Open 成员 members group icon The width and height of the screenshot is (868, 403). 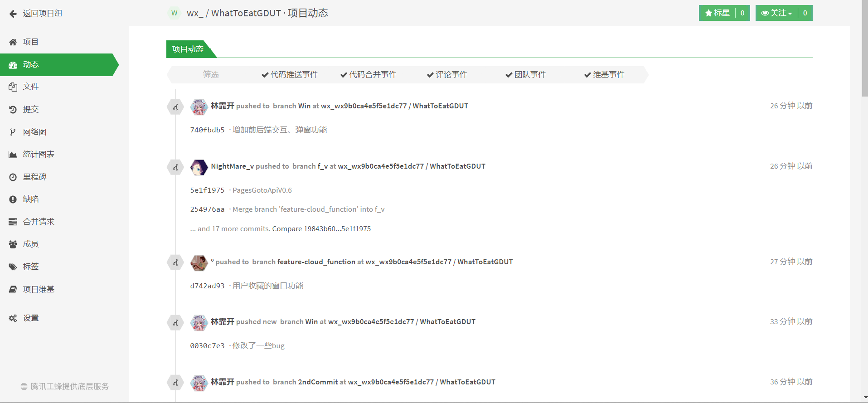pos(13,244)
